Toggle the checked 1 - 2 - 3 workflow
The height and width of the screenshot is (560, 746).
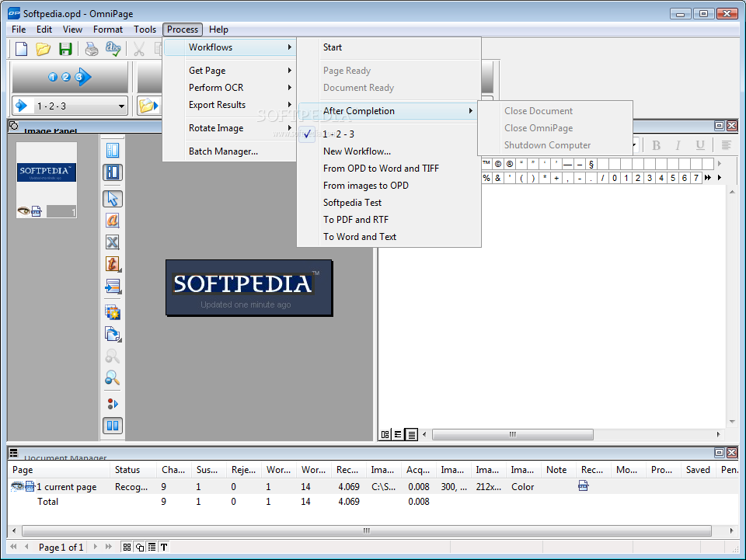click(x=389, y=134)
